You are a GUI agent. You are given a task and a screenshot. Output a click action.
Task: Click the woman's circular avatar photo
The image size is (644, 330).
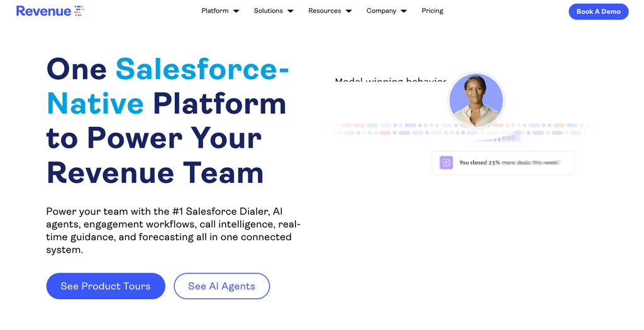[x=475, y=101]
